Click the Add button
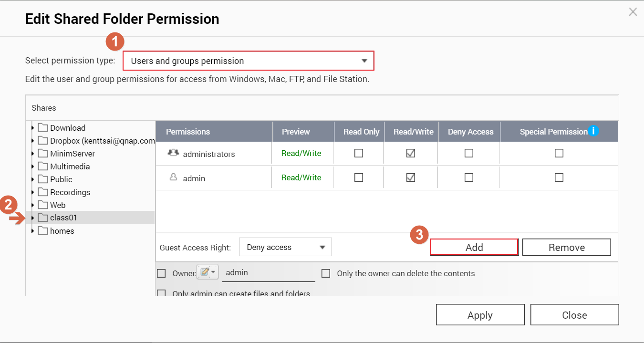This screenshot has width=644, height=343. (474, 247)
